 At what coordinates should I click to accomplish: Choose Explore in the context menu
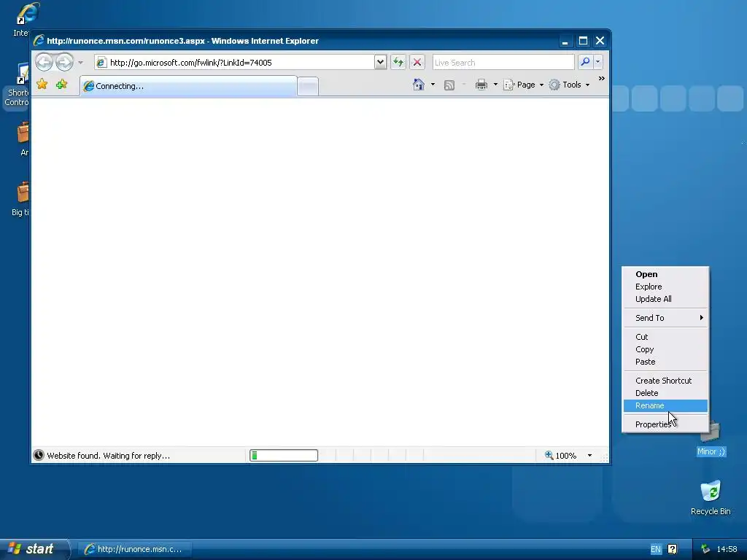[x=665, y=287]
